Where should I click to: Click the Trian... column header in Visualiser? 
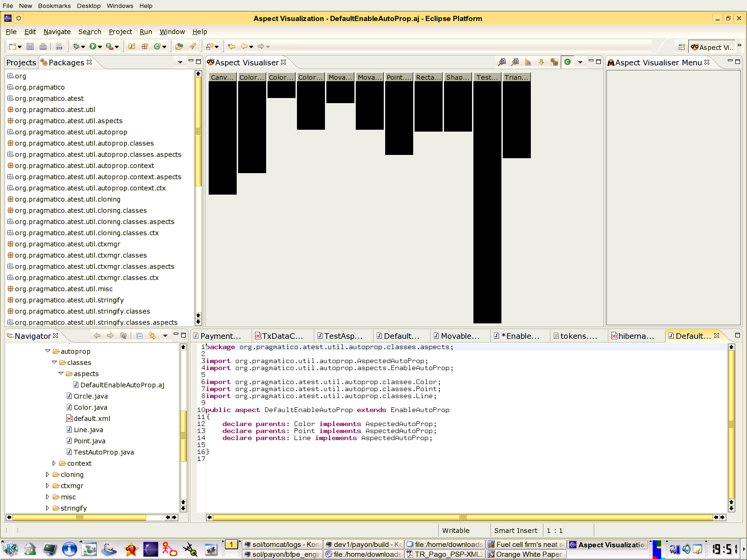tap(517, 77)
